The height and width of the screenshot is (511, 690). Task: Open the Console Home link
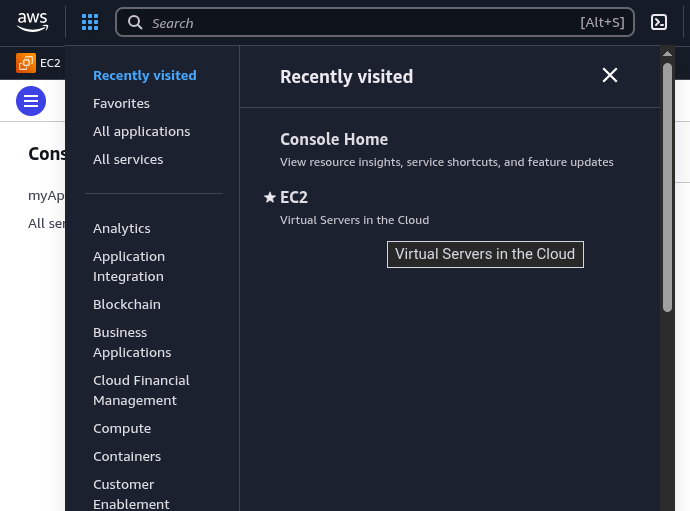coord(334,140)
